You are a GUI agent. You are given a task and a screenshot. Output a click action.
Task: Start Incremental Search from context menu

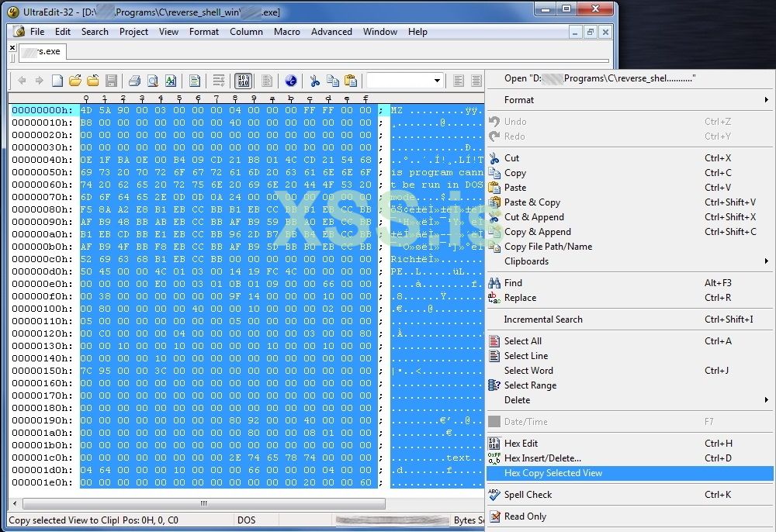(630, 320)
